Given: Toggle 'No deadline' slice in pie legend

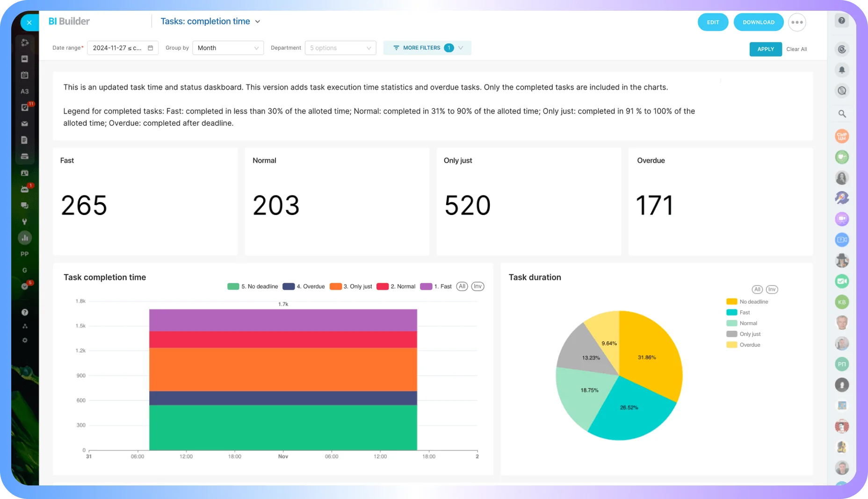Looking at the screenshot, I should click(747, 302).
